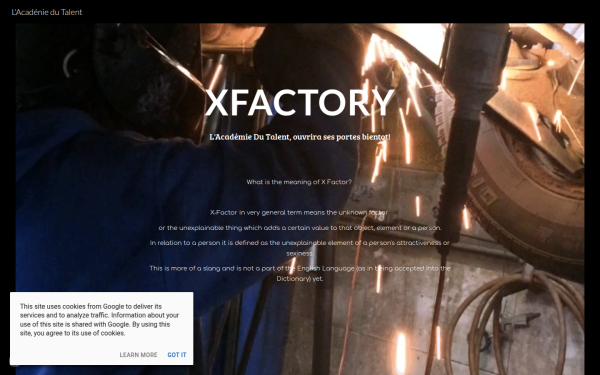Click the cookie notice message text
The width and height of the screenshot is (600, 375).
pos(99,320)
